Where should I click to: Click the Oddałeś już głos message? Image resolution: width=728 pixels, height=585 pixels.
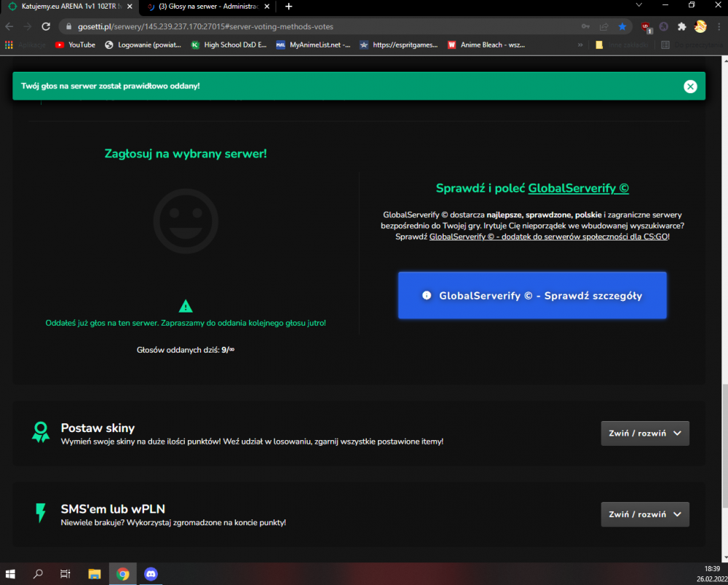186,323
